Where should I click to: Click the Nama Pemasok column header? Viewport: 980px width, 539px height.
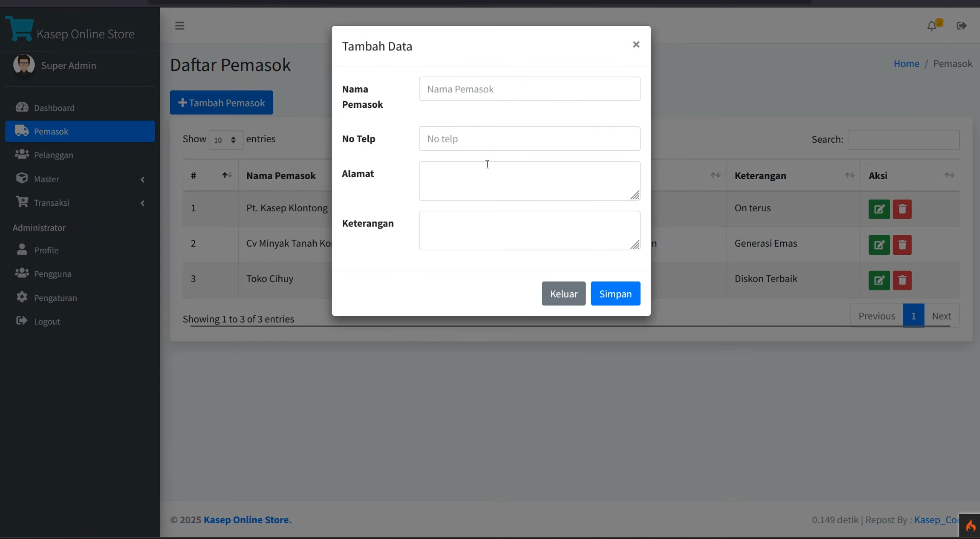point(281,175)
